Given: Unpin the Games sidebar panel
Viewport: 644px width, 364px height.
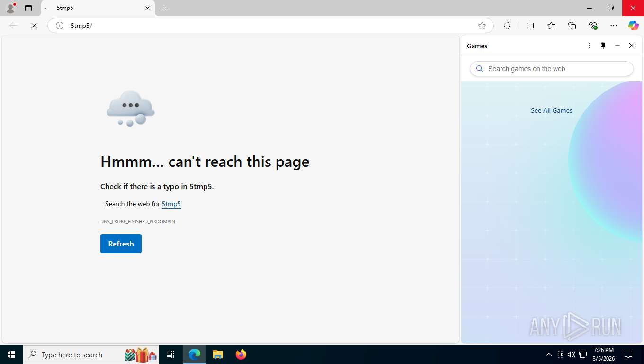Looking at the screenshot, I should [x=603, y=45].
